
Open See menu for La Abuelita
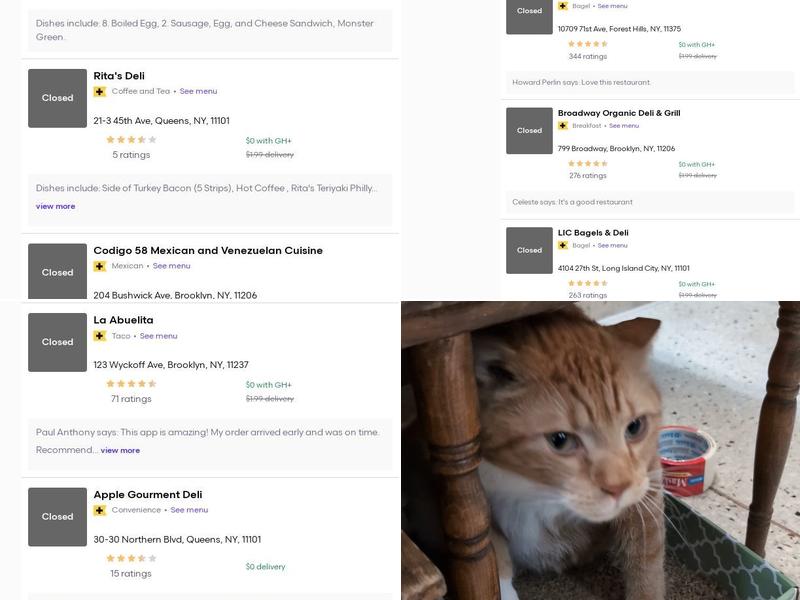point(158,336)
